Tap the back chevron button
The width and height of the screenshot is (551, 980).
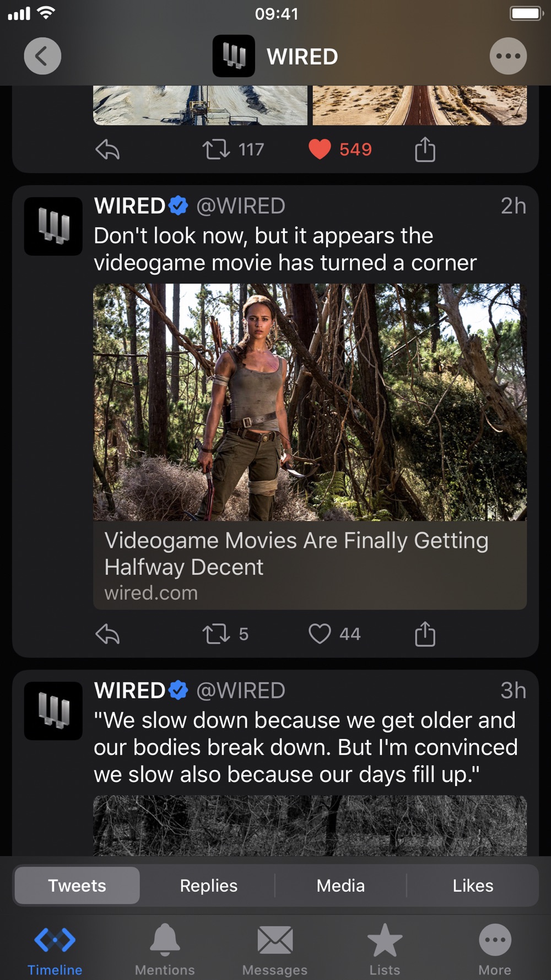[x=42, y=56]
